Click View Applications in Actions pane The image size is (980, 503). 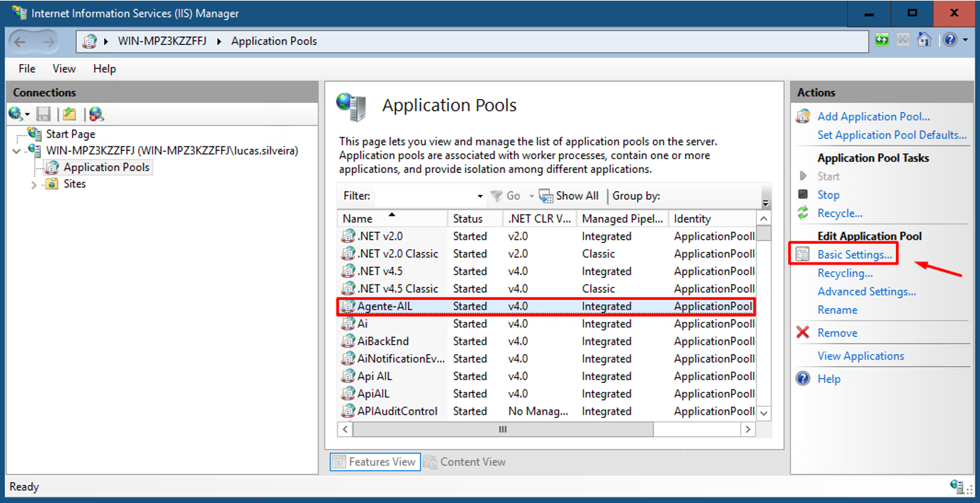point(861,356)
